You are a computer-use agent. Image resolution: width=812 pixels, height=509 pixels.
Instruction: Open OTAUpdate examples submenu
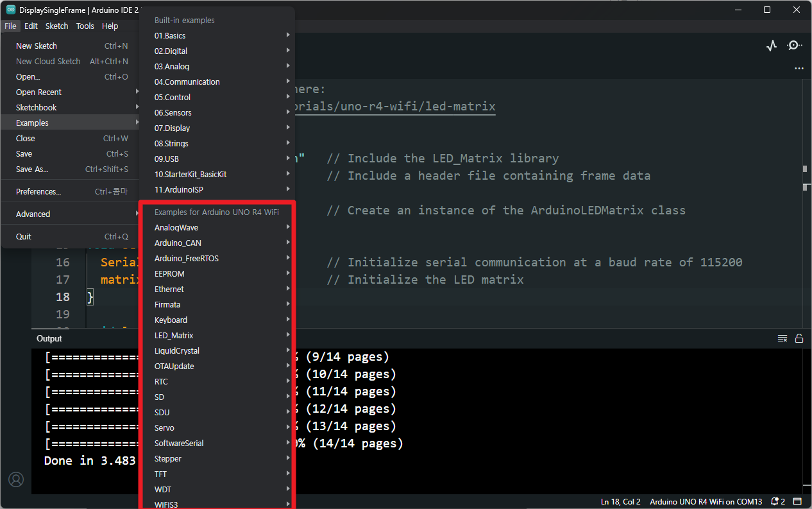coord(217,367)
